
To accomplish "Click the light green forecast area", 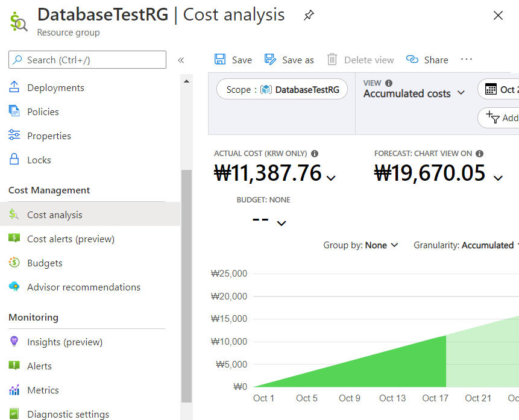I will click(483, 357).
